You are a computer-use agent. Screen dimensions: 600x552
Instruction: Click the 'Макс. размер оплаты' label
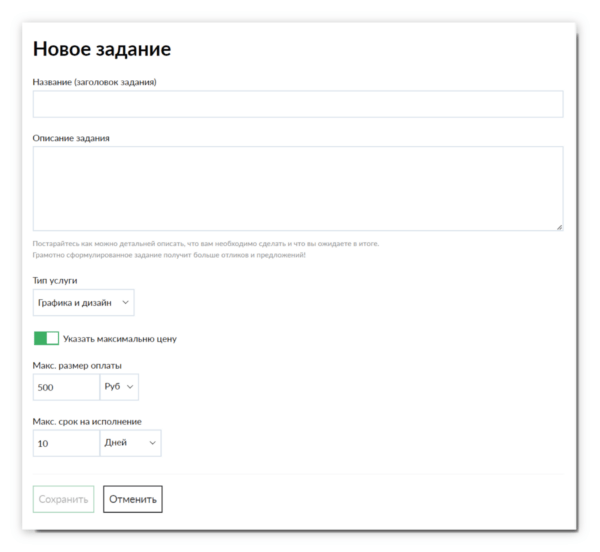(77, 366)
